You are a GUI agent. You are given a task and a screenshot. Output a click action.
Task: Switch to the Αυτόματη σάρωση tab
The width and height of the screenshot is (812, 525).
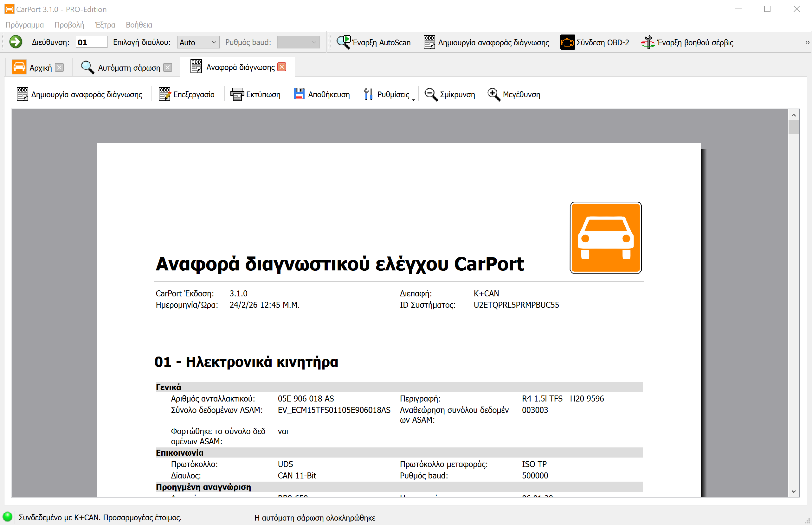coord(129,67)
